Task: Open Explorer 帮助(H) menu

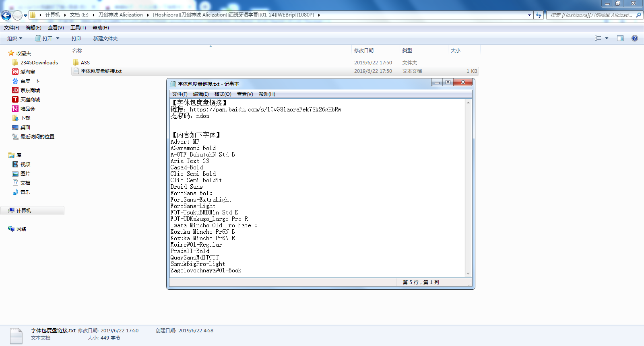Action: coord(101,28)
